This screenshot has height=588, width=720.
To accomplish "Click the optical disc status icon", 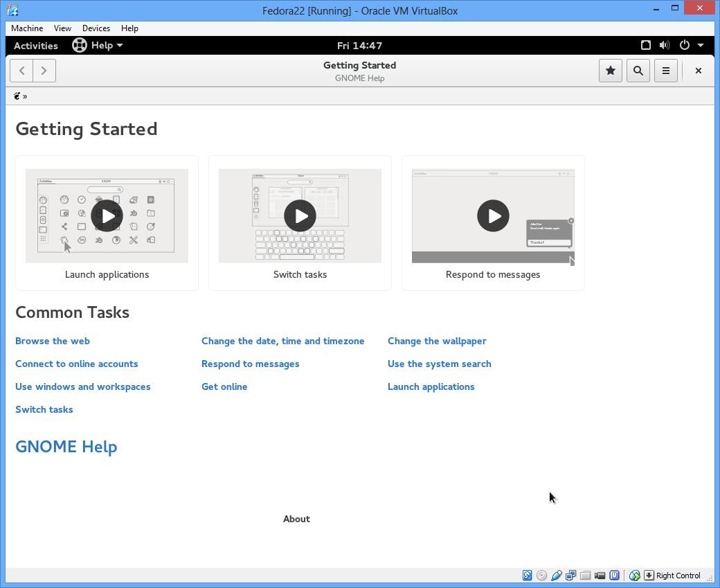I will [542, 575].
